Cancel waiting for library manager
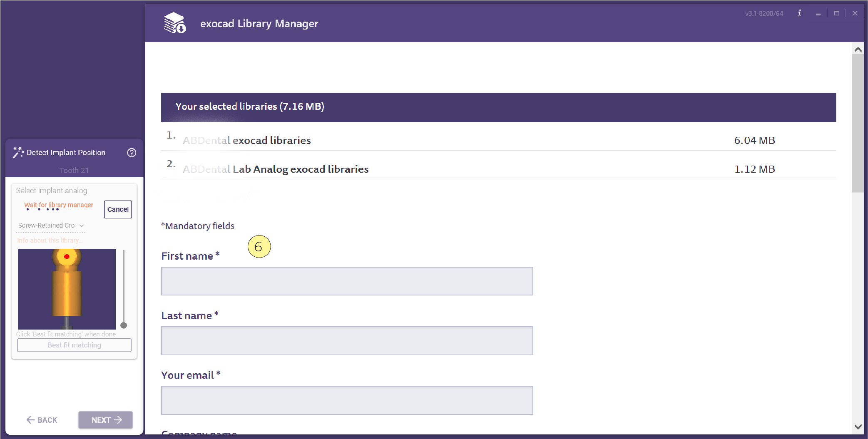 click(x=118, y=209)
